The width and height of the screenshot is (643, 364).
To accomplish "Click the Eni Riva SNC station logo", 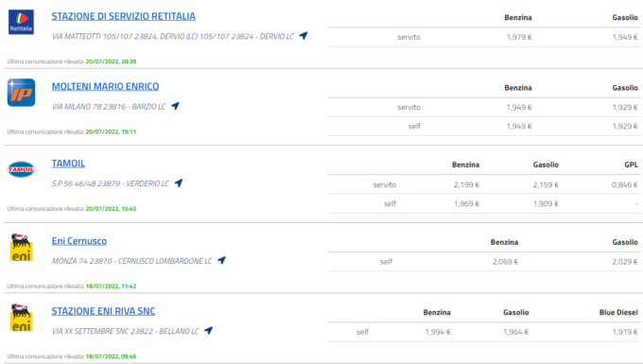I will 21,318.
